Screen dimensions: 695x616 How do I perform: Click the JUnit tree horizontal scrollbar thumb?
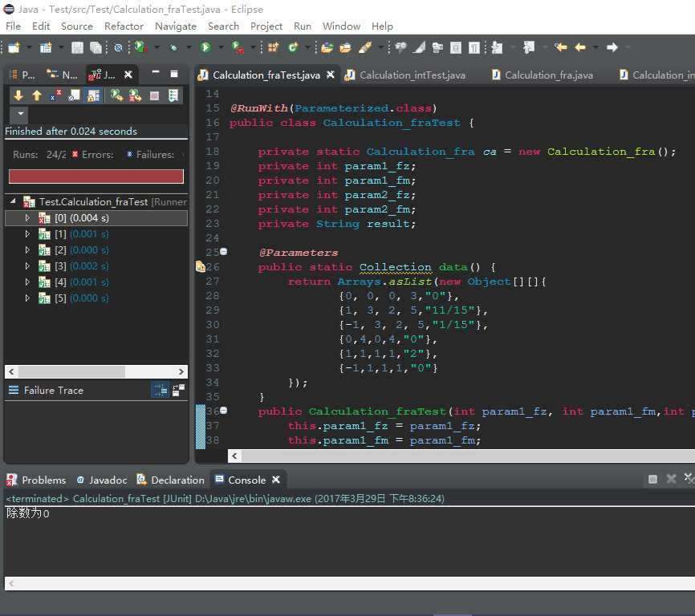tap(71, 371)
